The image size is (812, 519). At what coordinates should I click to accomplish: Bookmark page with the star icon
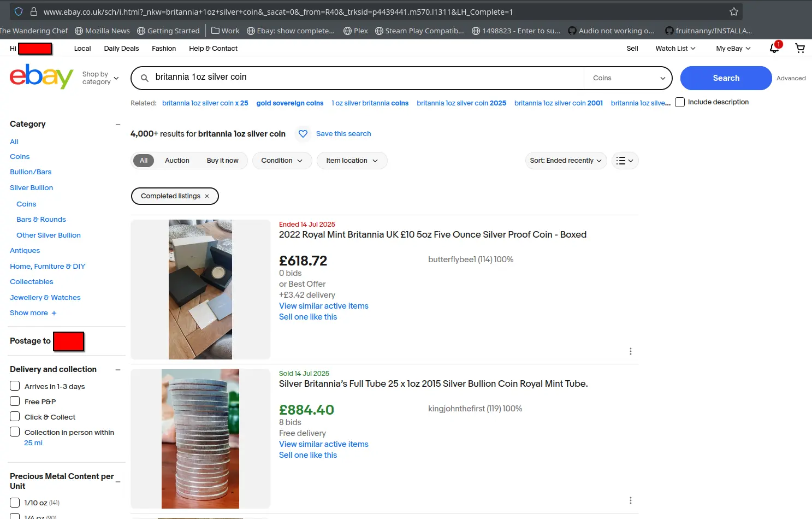(733, 11)
